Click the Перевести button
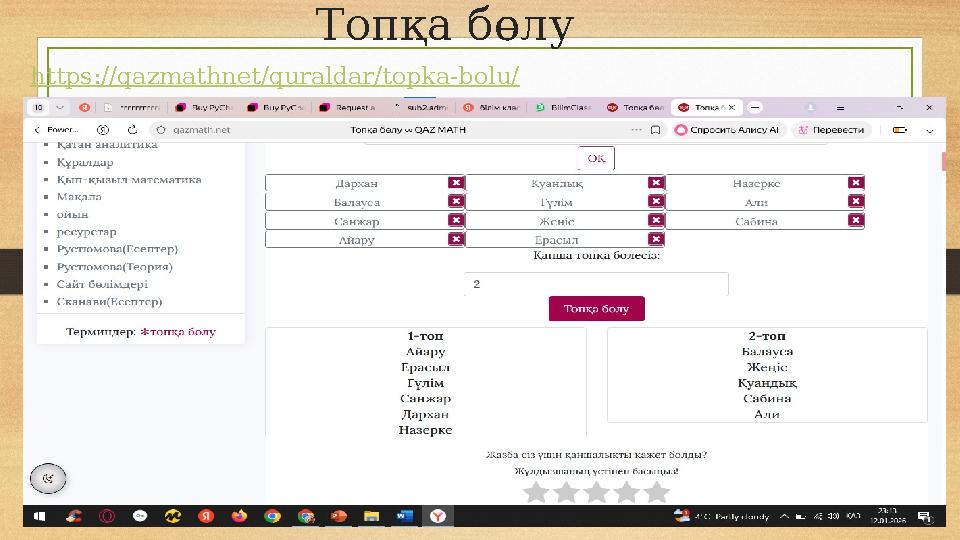Image resolution: width=960 pixels, height=540 pixels. click(831, 130)
